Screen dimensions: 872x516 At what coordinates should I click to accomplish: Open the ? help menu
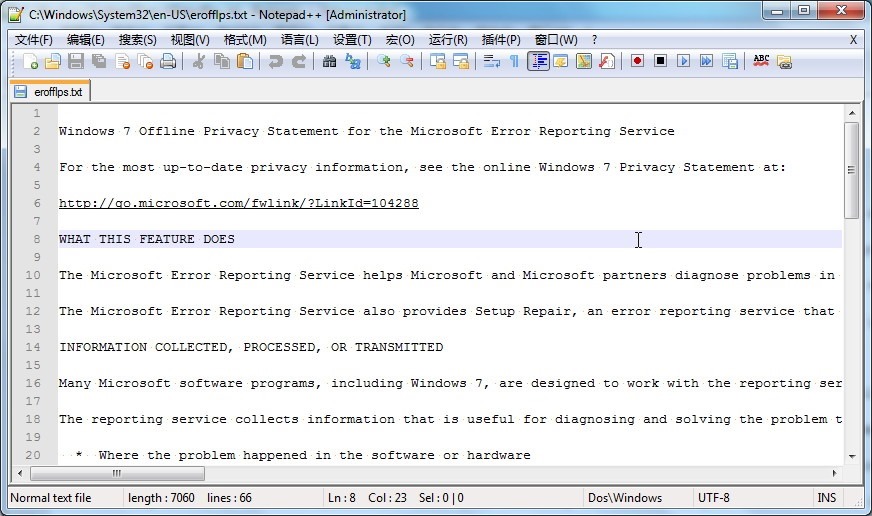[594, 40]
